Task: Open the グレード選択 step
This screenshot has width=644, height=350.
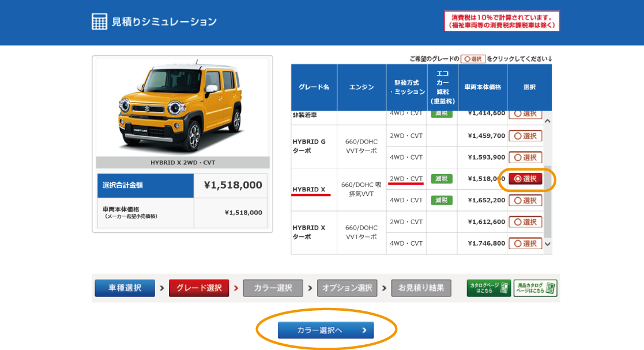Action: coord(199,288)
